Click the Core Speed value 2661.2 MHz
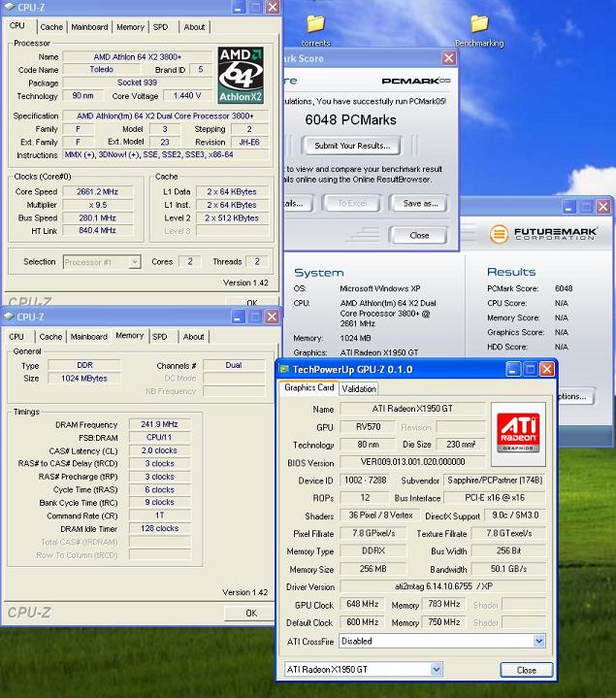616x698 pixels. coord(97,192)
